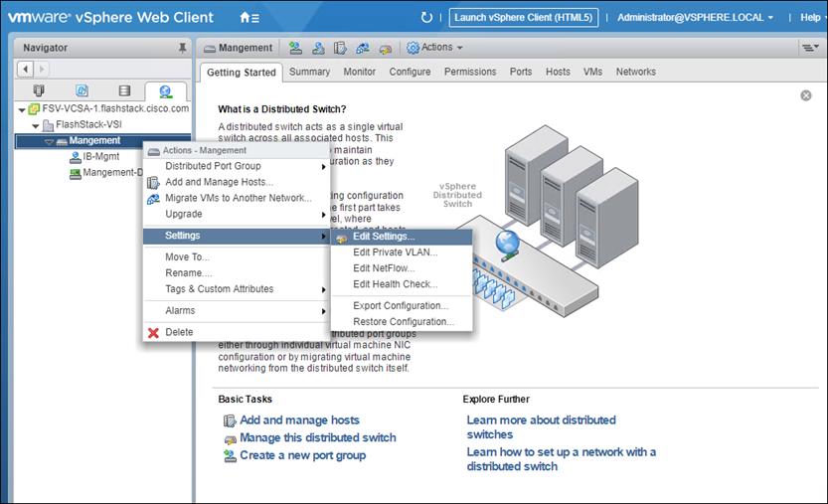The image size is (828, 504).
Task: Choose Delete from the context menu
Action: click(x=236, y=332)
